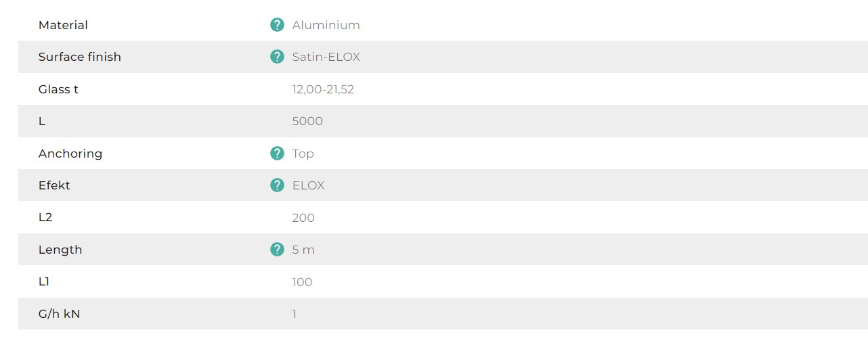
Task: Click the help icon beside Material
Action: (x=277, y=25)
